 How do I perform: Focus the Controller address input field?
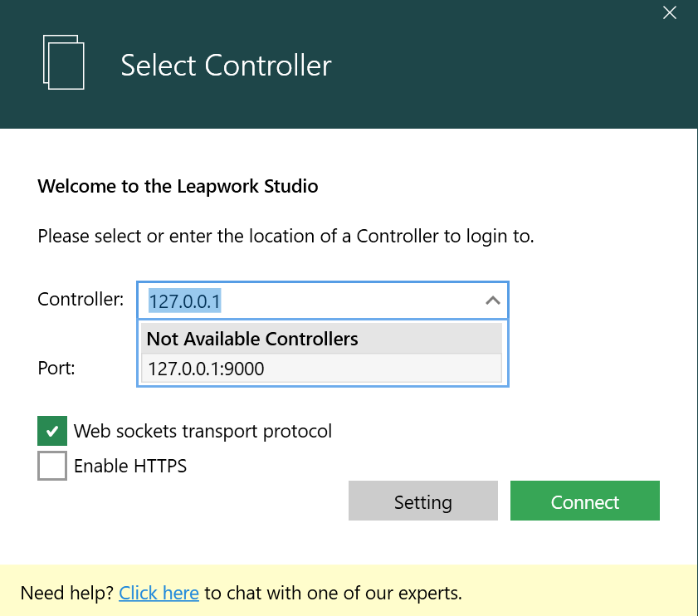[307, 301]
